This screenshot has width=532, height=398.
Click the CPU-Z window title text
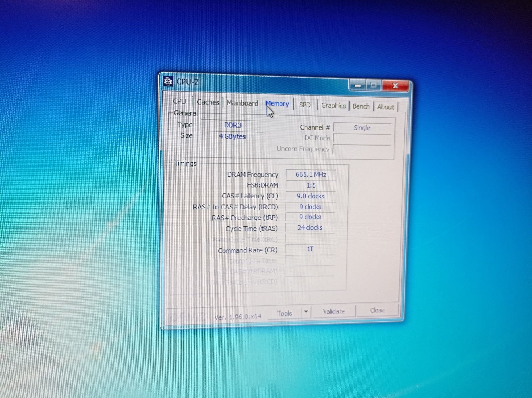[188, 82]
